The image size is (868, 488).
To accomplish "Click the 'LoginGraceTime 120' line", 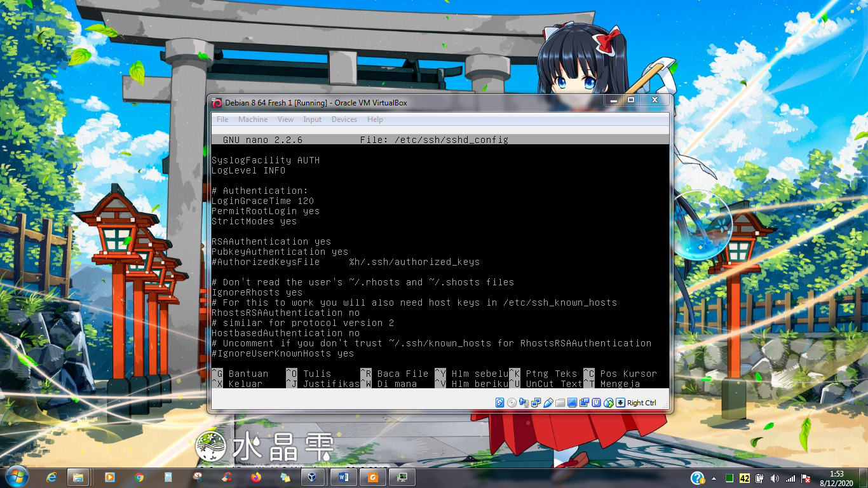I will [x=262, y=201].
